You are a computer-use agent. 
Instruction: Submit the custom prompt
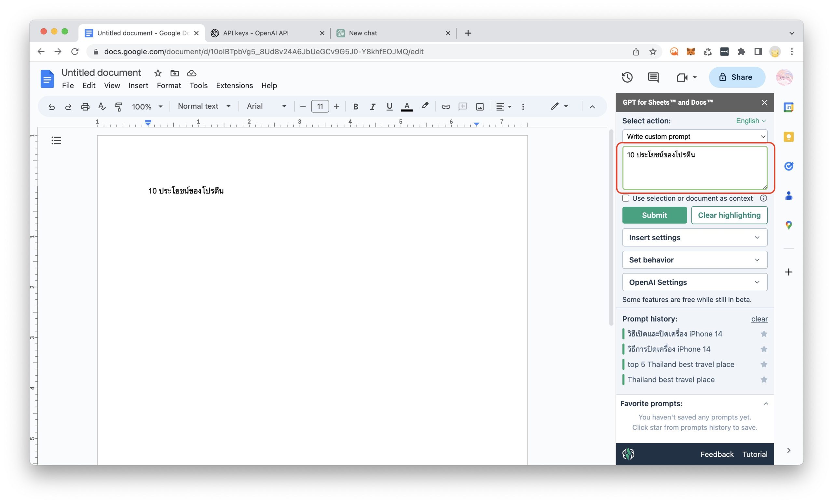coord(654,215)
